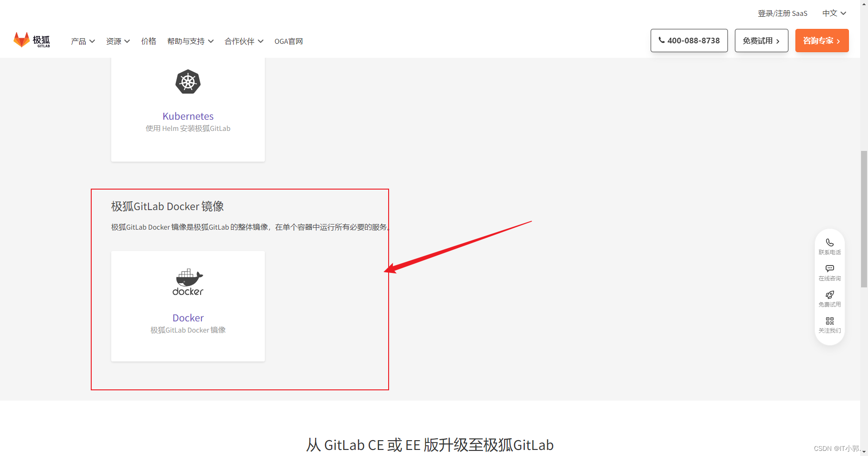This screenshot has height=456, width=868.
Task: Click the Docker whale logo icon
Action: click(x=188, y=282)
